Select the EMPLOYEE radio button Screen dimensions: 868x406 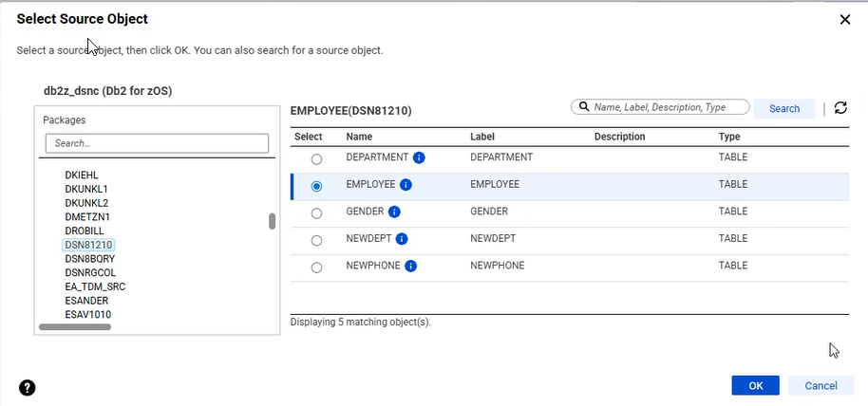316,187
